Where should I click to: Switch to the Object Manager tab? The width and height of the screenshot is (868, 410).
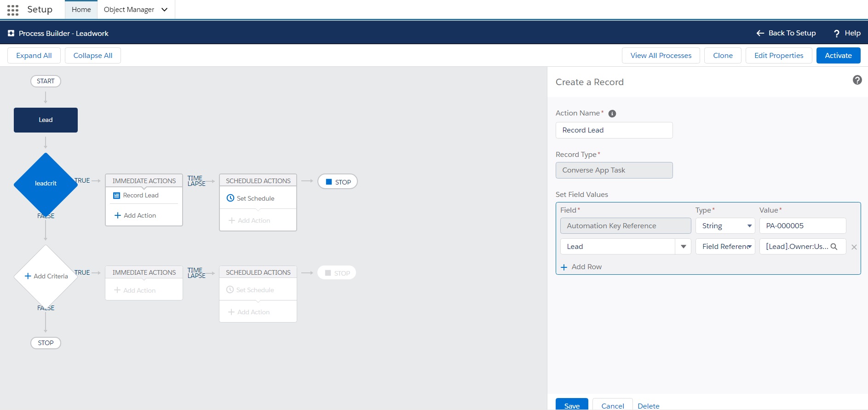click(129, 10)
